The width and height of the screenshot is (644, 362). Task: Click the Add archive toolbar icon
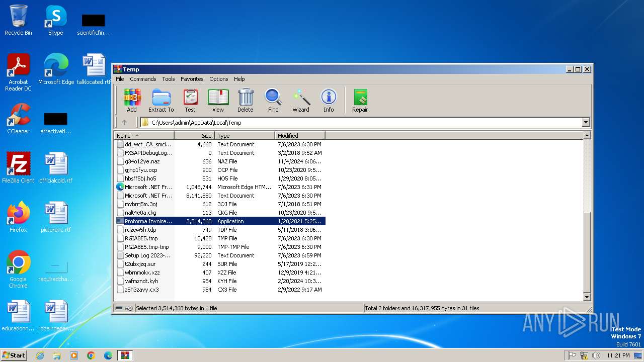(132, 101)
